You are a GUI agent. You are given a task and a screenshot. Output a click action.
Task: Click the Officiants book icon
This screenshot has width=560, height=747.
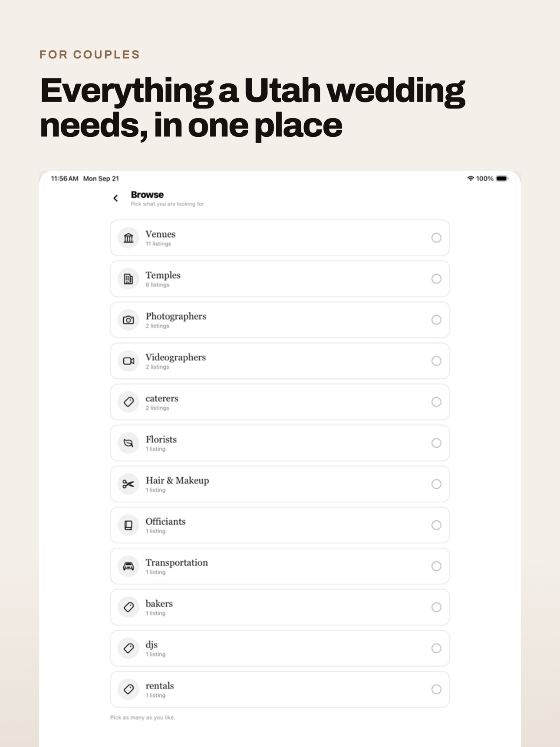click(x=128, y=525)
